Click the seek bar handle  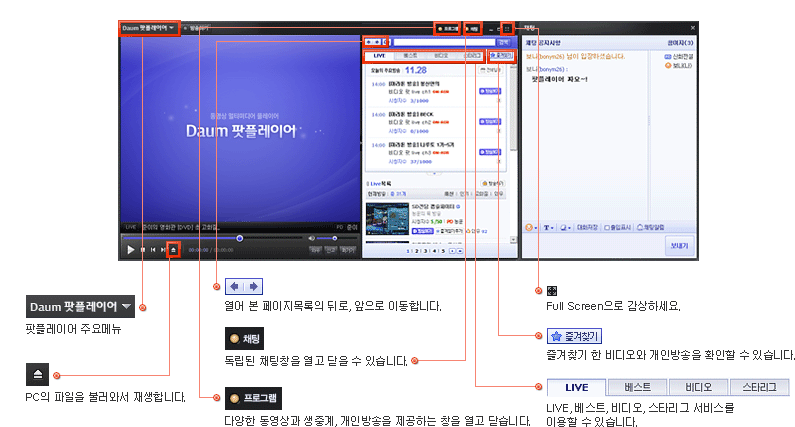(239, 238)
